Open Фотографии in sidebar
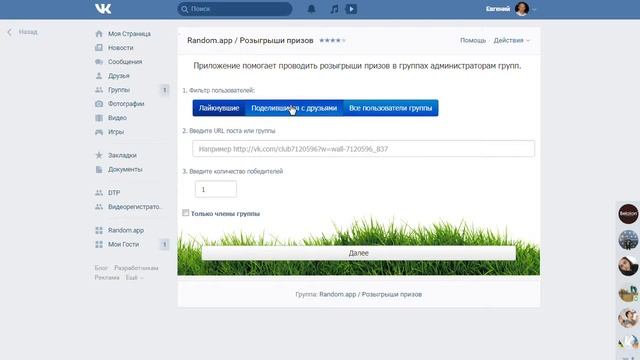 (126, 104)
